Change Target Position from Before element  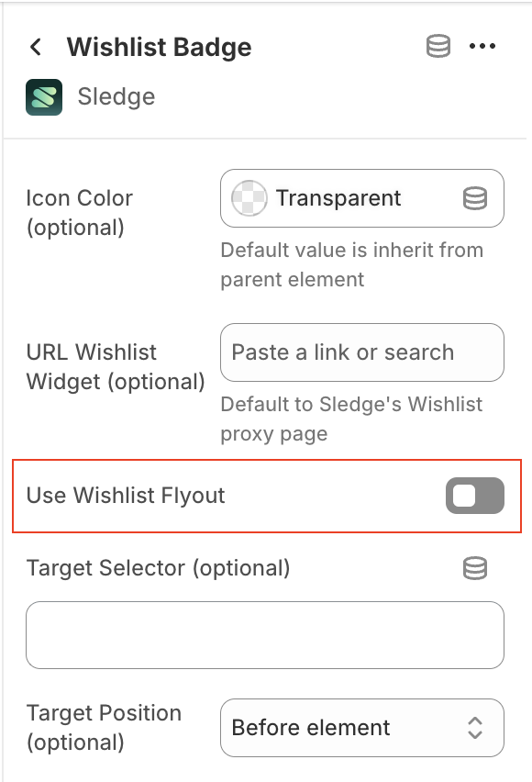[x=361, y=728]
